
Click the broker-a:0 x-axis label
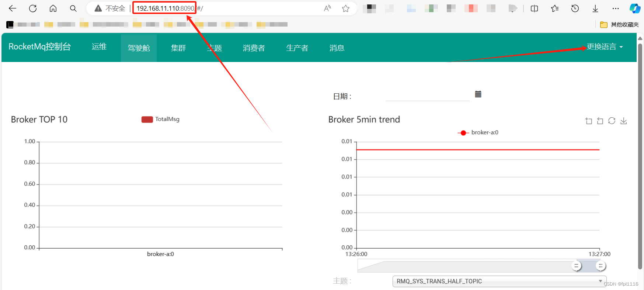(x=160, y=254)
